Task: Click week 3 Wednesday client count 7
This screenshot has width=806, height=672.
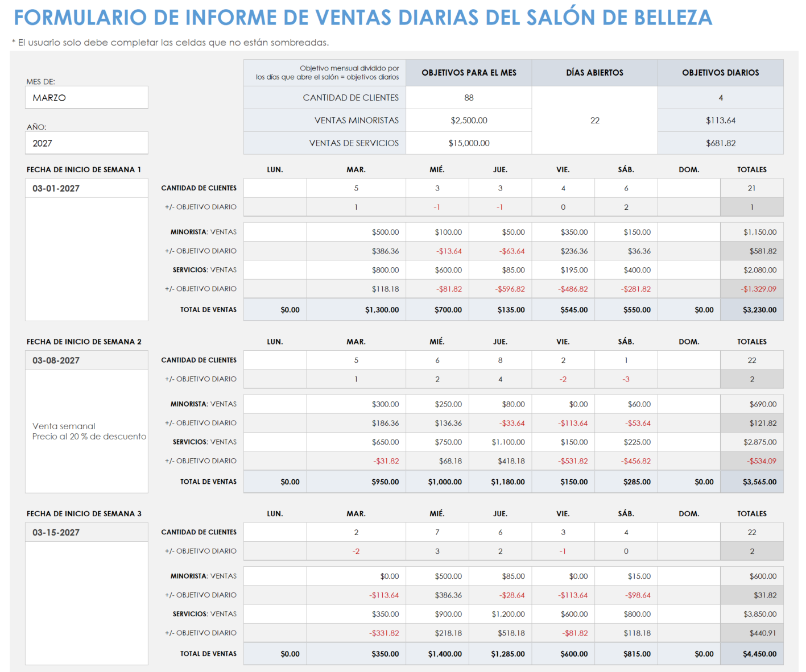Action: [437, 532]
